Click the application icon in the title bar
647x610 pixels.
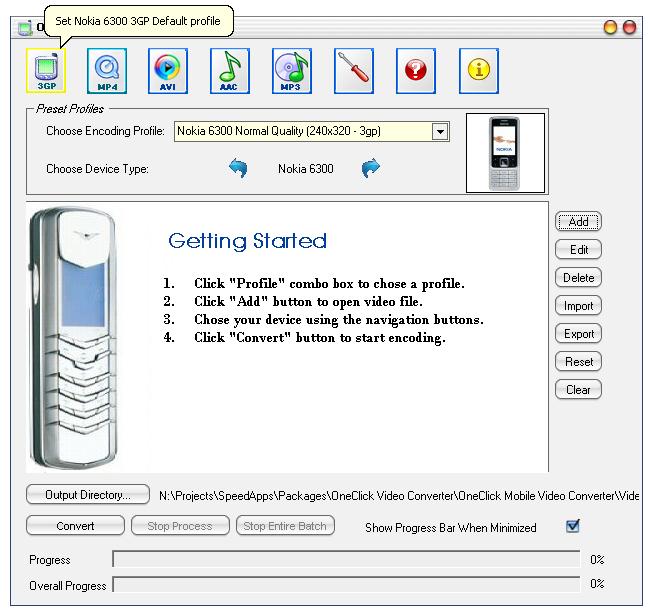pos(25,28)
